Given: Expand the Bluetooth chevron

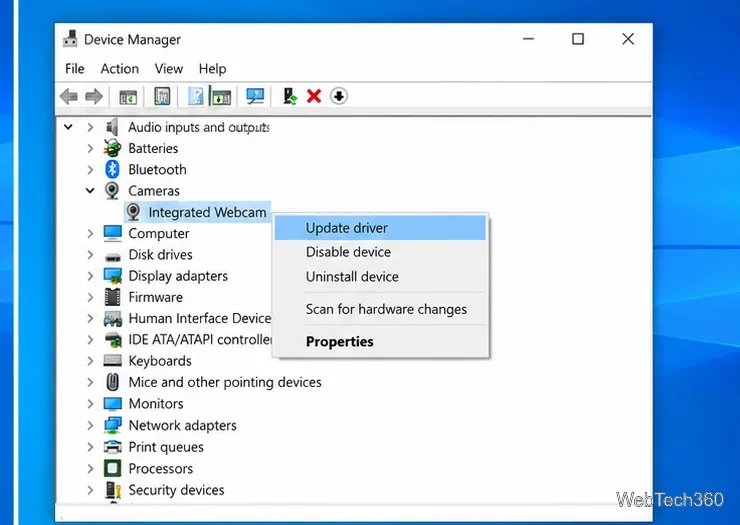Looking at the screenshot, I should pos(90,169).
